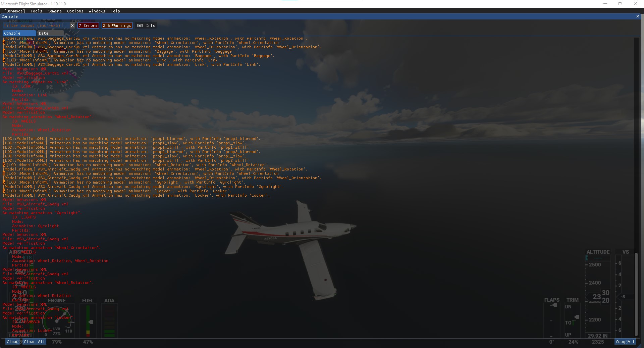This screenshot has width=644, height=348.
Task: Select the ASO_Baggage_Cart01.xml 'Link' warning line
Action: point(131,64)
